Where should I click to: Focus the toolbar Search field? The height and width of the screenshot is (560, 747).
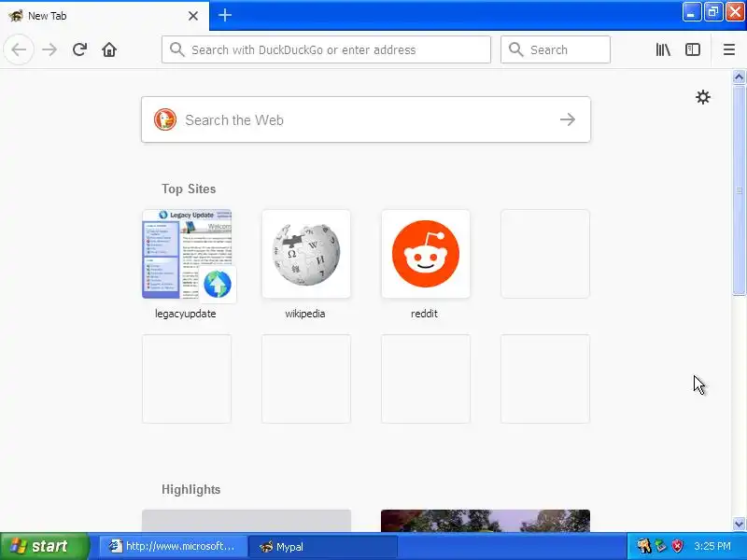click(x=556, y=49)
